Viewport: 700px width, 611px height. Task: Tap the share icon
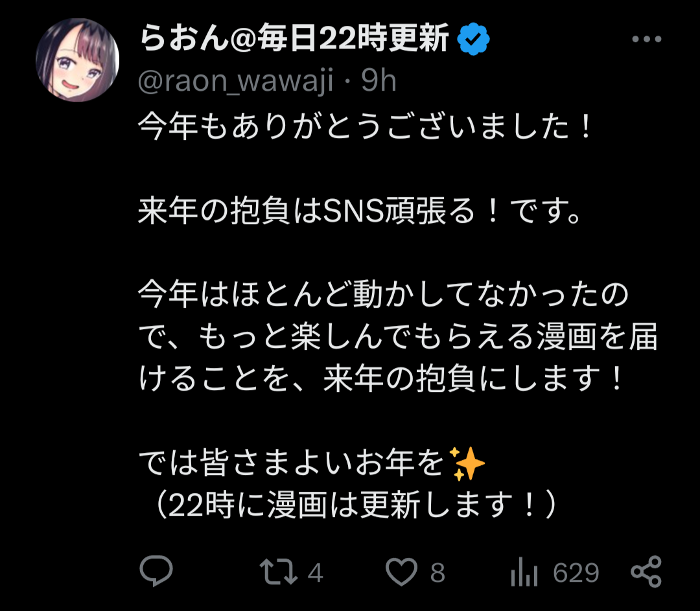pos(646,571)
